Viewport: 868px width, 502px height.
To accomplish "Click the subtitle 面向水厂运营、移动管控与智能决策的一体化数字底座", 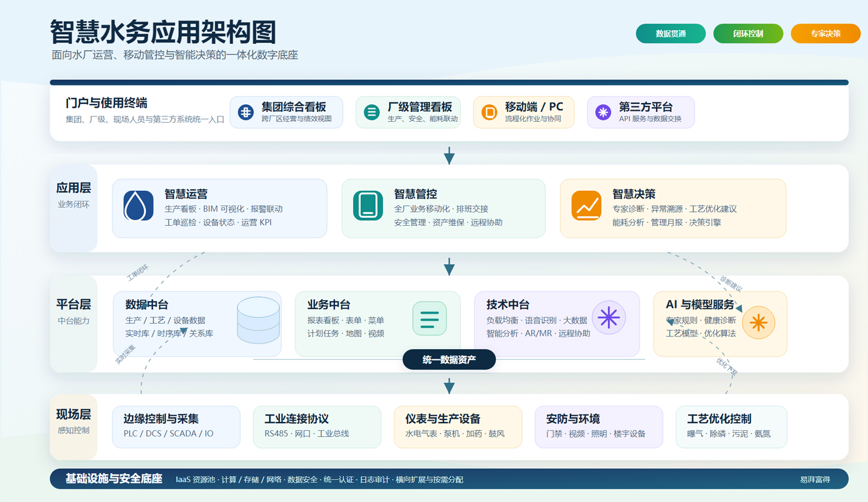I will click(175, 55).
